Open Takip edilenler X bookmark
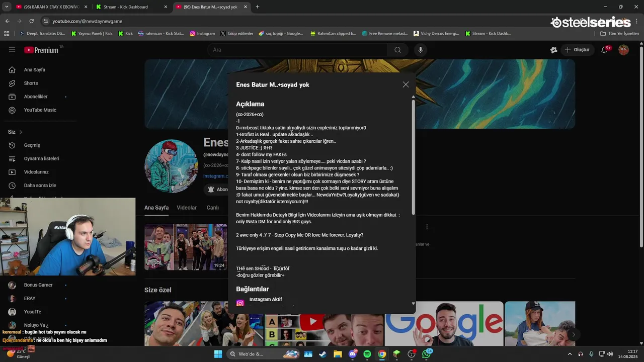644x362 pixels. (x=236, y=34)
